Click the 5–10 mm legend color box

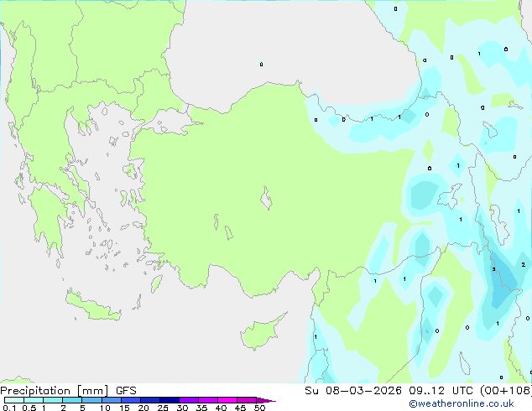91,400
